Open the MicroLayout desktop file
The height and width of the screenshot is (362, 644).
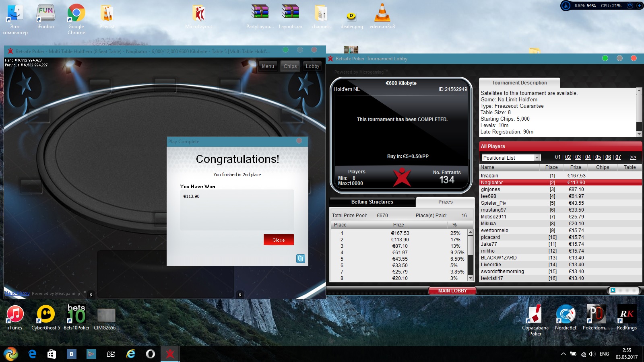click(x=198, y=17)
